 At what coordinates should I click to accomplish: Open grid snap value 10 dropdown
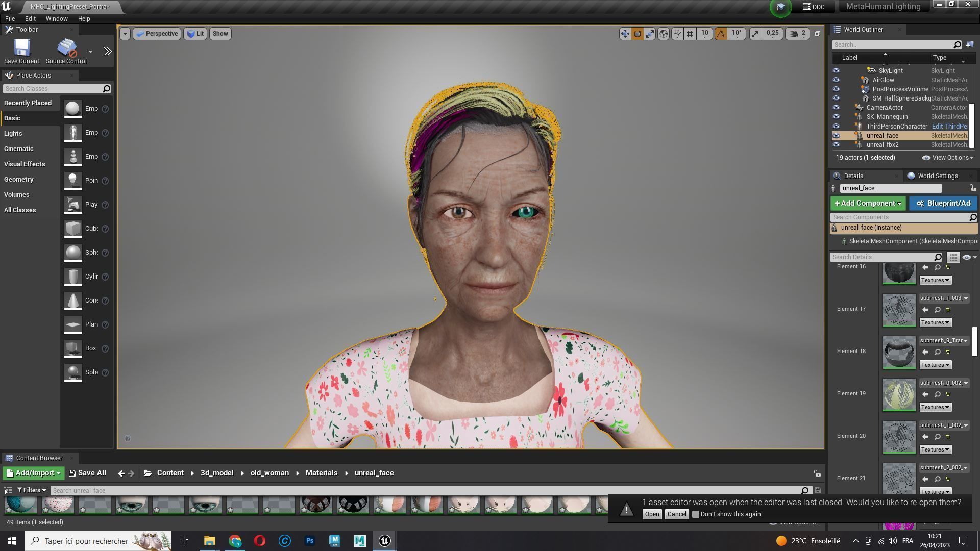(x=705, y=34)
